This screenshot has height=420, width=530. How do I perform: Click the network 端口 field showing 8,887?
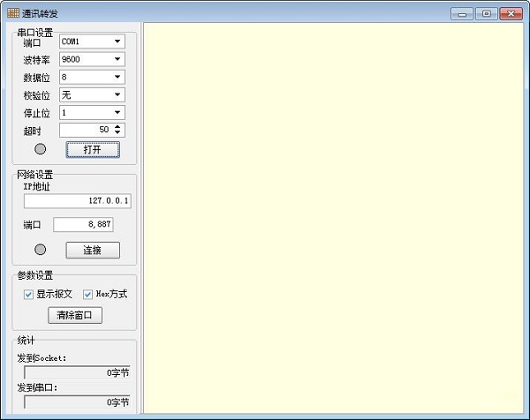pos(83,225)
